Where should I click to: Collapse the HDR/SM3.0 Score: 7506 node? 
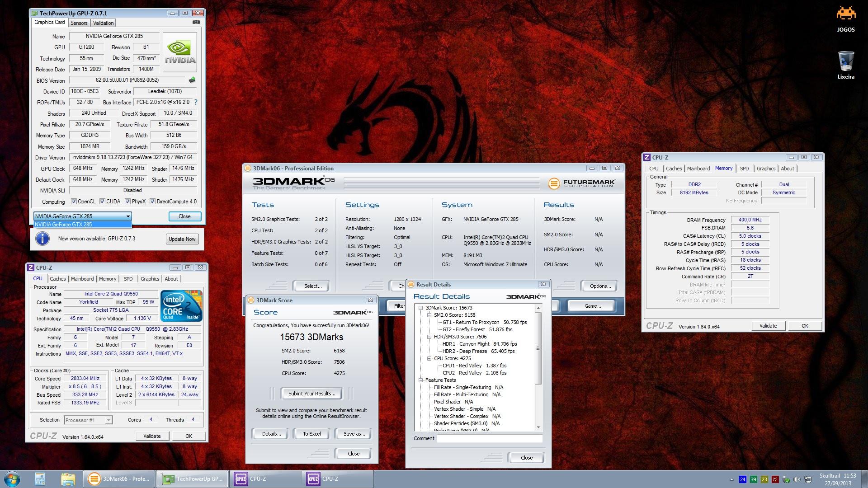click(429, 337)
